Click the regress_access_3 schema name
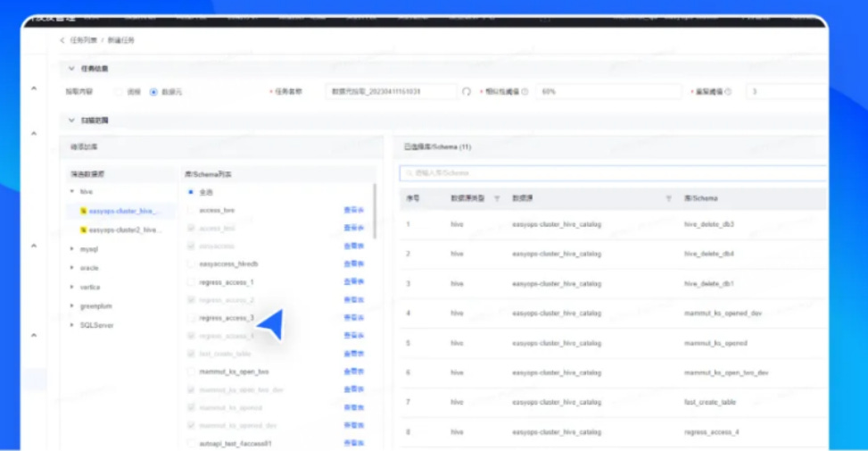Image resolution: width=868 pixels, height=451 pixels. click(x=227, y=318)
